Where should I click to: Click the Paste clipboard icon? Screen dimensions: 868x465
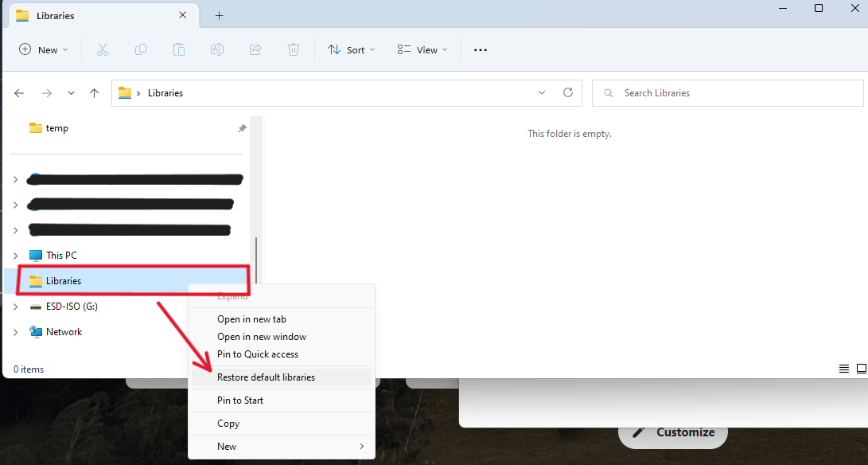click(x=179, y=50)
